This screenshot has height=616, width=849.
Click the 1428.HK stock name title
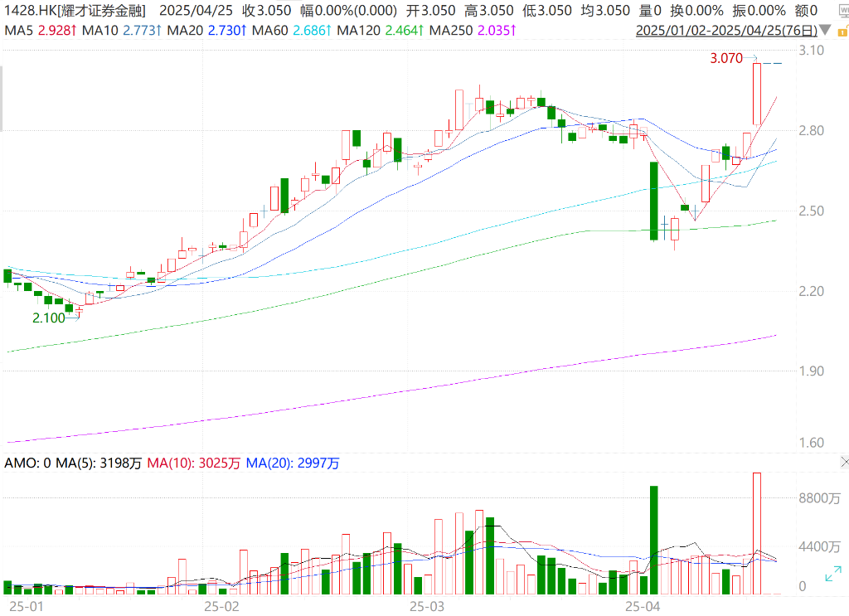[x=75, y=10]
